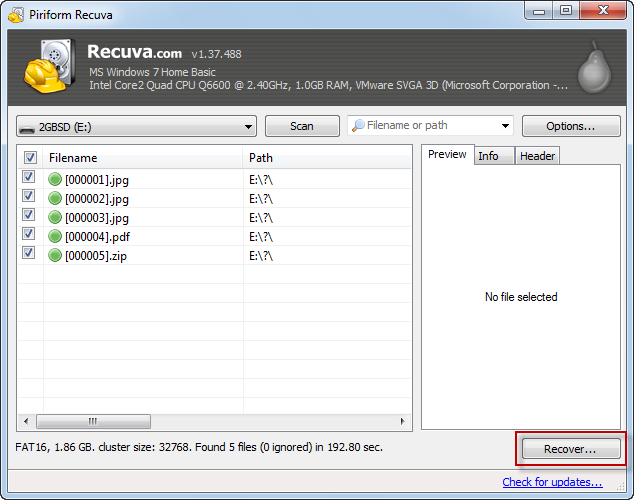Click the green status dot for [000003].jpg
The image size is (634, 500).
(x=55, y=217)
